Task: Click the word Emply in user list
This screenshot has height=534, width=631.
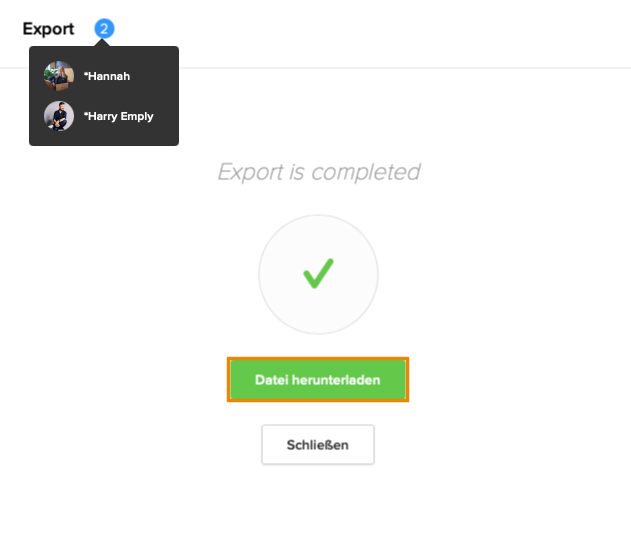Action: coord(137,117)
